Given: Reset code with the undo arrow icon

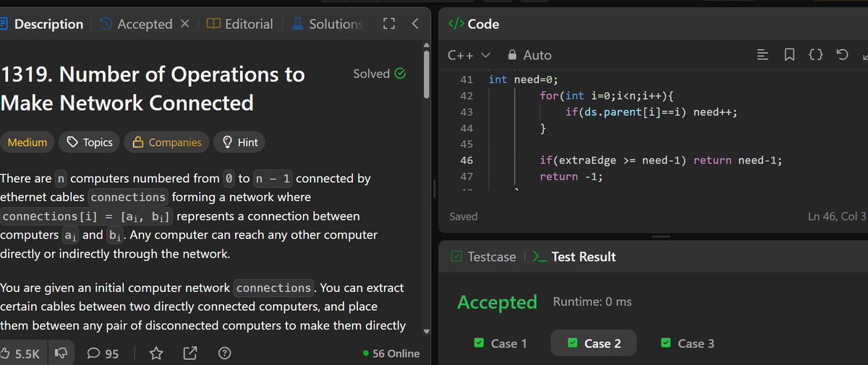Looking at the screenshot, I should point(842,55).
